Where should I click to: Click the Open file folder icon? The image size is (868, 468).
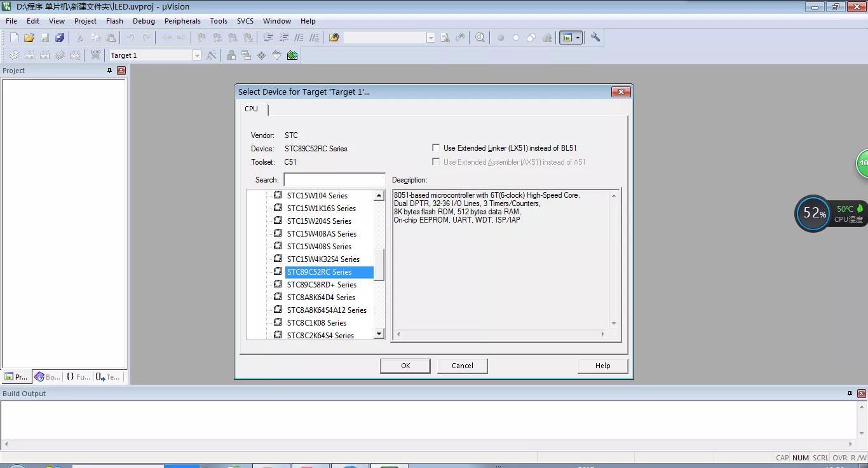click(x=29, y=38)
